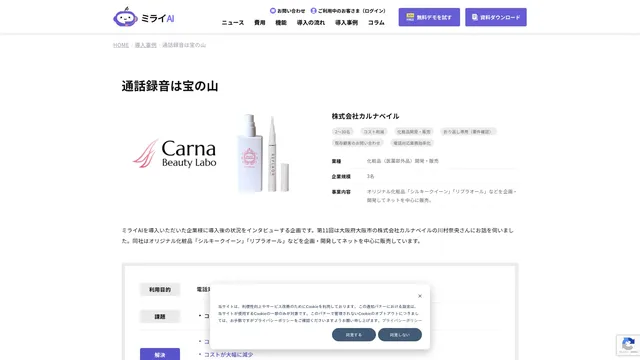
Task: Click the customer login person icon
Action: [x=313, y=11]
